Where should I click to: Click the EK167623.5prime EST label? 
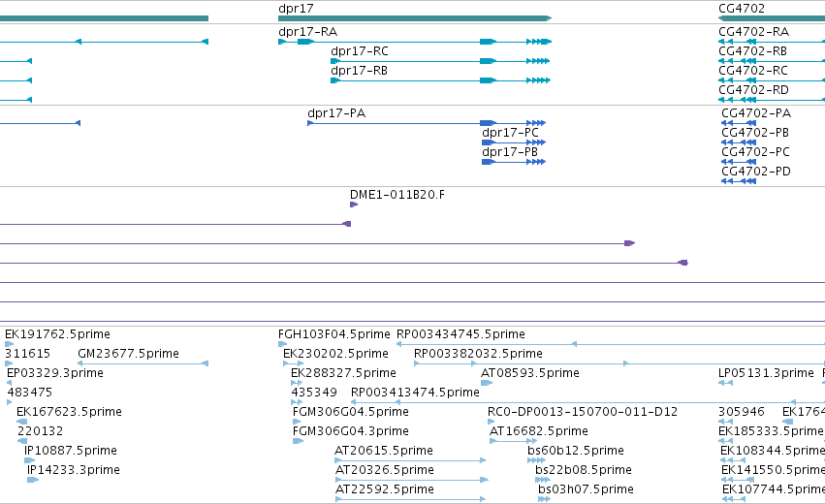click(69, 412)
